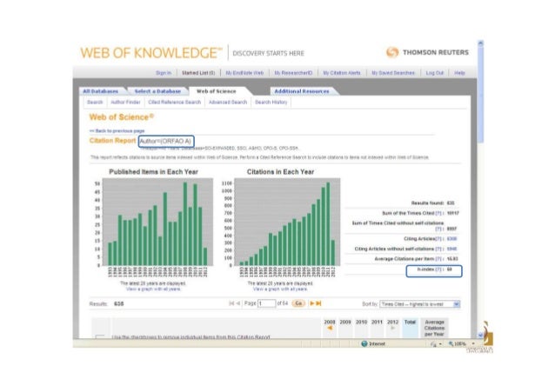This screenshot has width=555, height=392.
Task: Click the Author=(ORFAO A) query text
Action: click(165, 141)
